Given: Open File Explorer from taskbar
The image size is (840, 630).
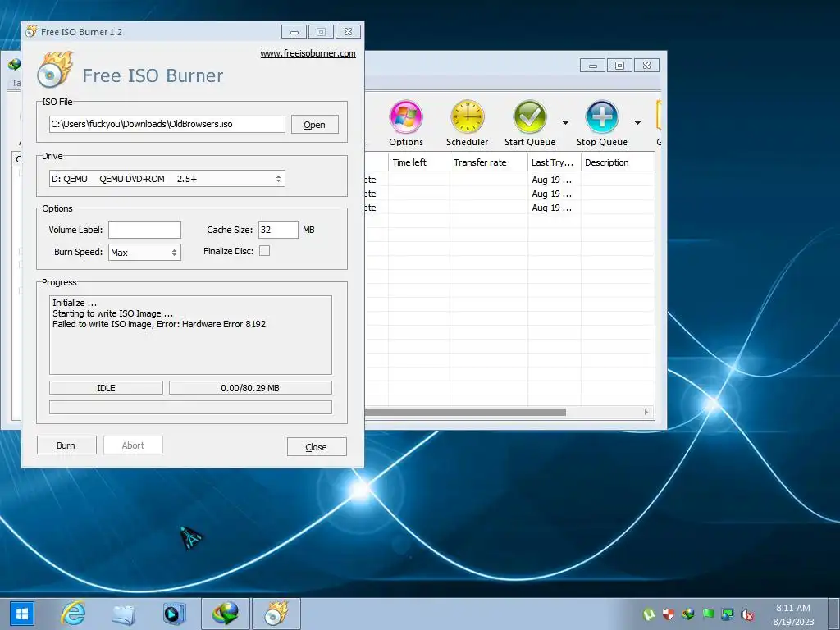Looking at the screenshot, I should click(123, 614).
